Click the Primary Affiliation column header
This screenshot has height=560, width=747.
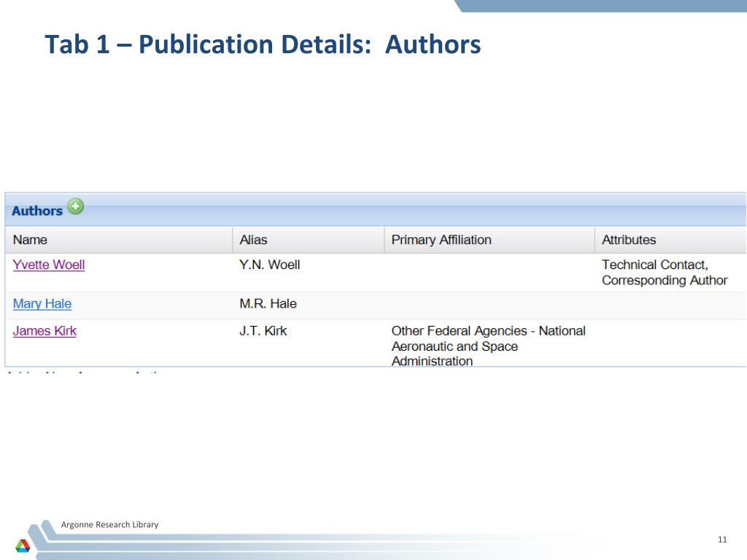pos(489,239)
